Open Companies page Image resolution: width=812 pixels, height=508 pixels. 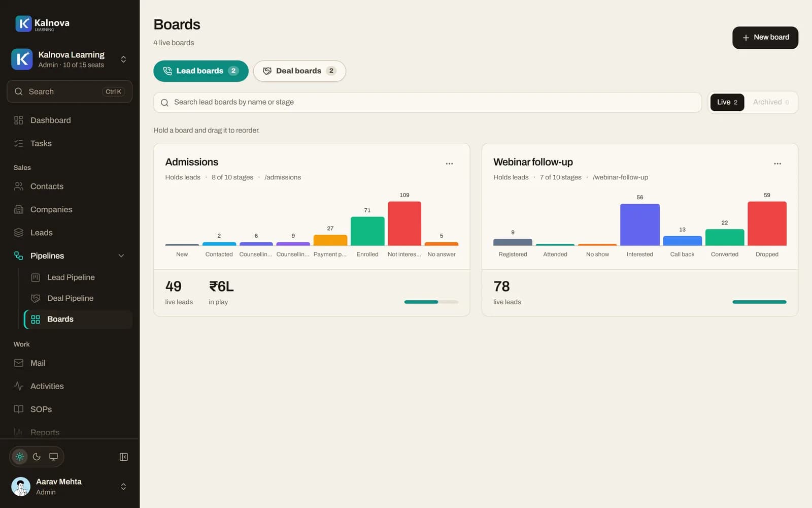click(70, 210)
